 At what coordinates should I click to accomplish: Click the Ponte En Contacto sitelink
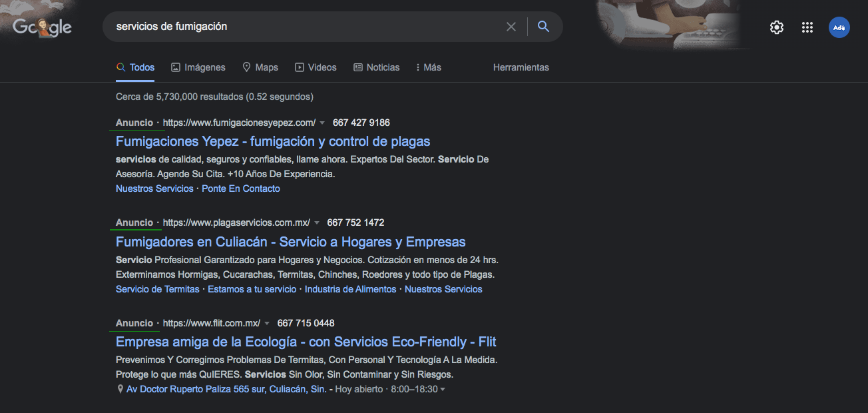click(x=241, y=189)
